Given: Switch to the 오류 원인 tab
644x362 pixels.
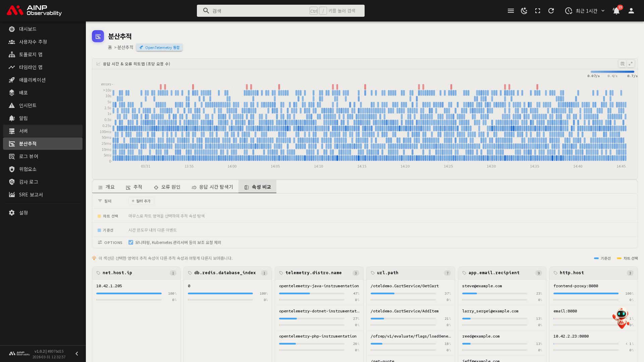Looking at the screenshot, I should pyautogui.click(x=167, y=187).
